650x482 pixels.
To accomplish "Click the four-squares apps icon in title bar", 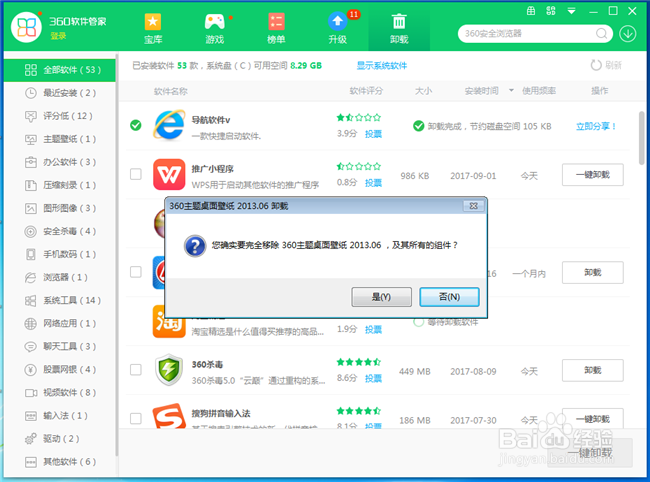I will (x=551, y=11).
